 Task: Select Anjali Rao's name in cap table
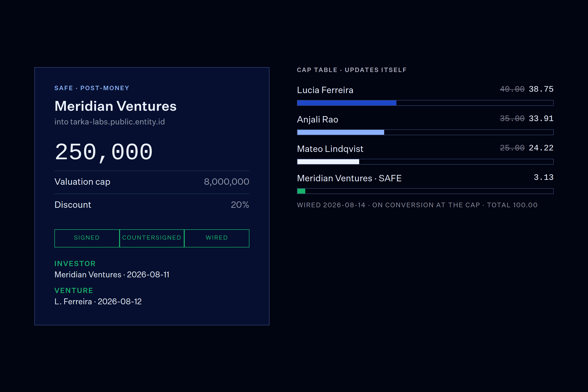point(318,120)
